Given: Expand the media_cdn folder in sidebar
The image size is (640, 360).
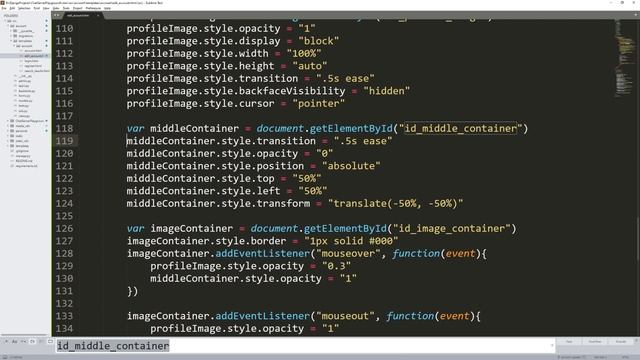Looking at the screenshot, I should (8, 126).
